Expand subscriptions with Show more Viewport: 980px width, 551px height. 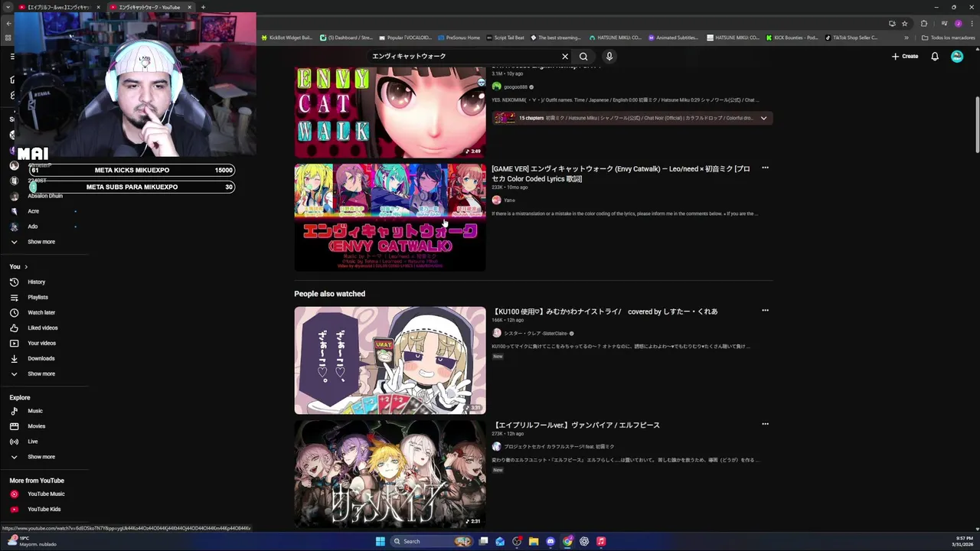[x=41, y=242]
